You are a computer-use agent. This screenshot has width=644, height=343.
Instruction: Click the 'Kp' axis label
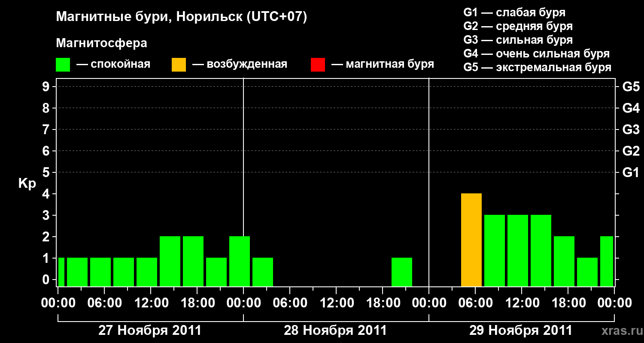point(27,184)
